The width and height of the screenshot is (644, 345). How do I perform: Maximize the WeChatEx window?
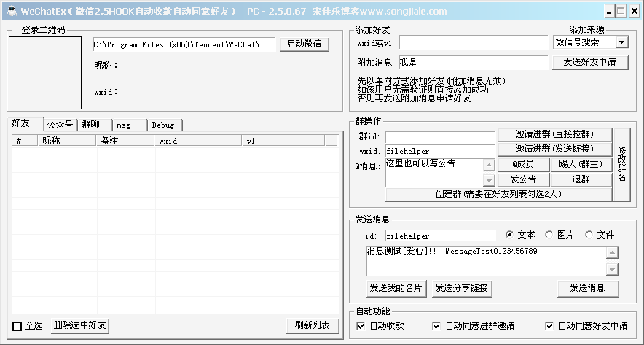tap(621, 11)
